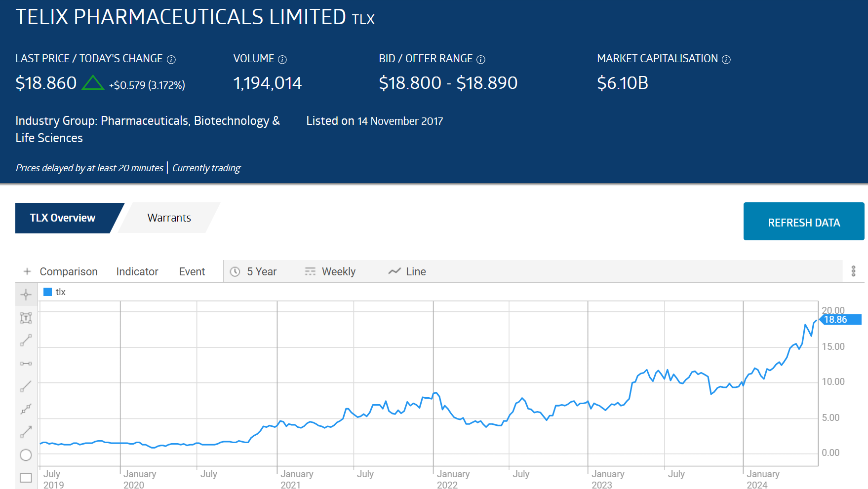868x489 pixels.
Task: Click the $18.860 last price value
Action: [46, 83]
